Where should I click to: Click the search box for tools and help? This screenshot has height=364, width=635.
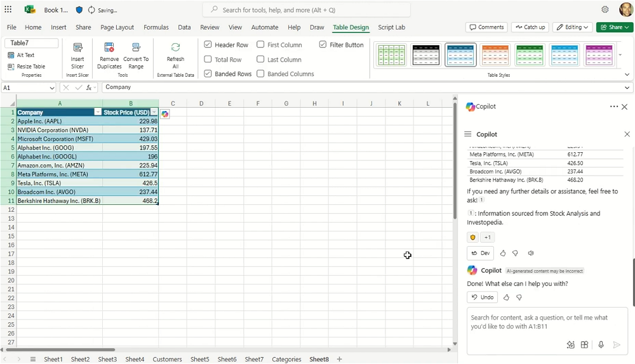click(307, 10)
